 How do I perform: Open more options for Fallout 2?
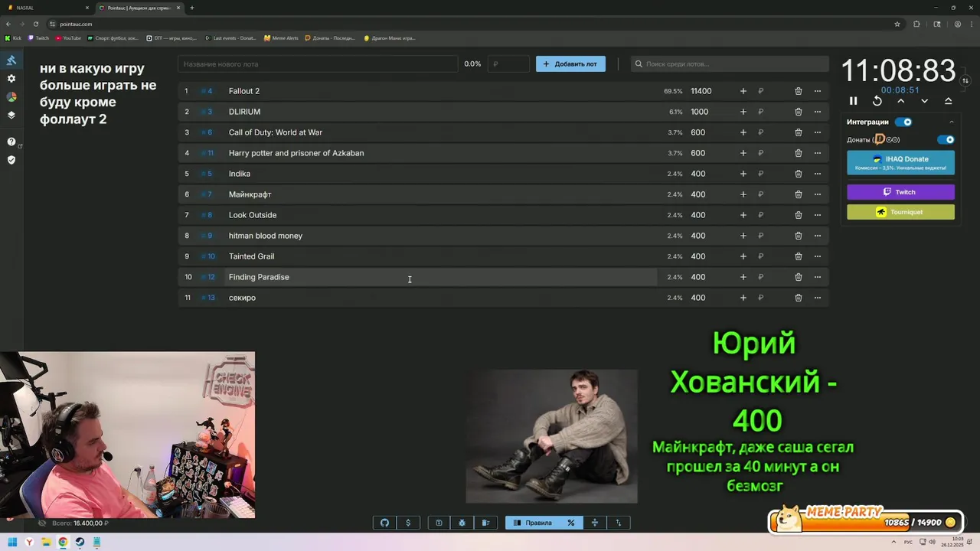tap(818, 91)
